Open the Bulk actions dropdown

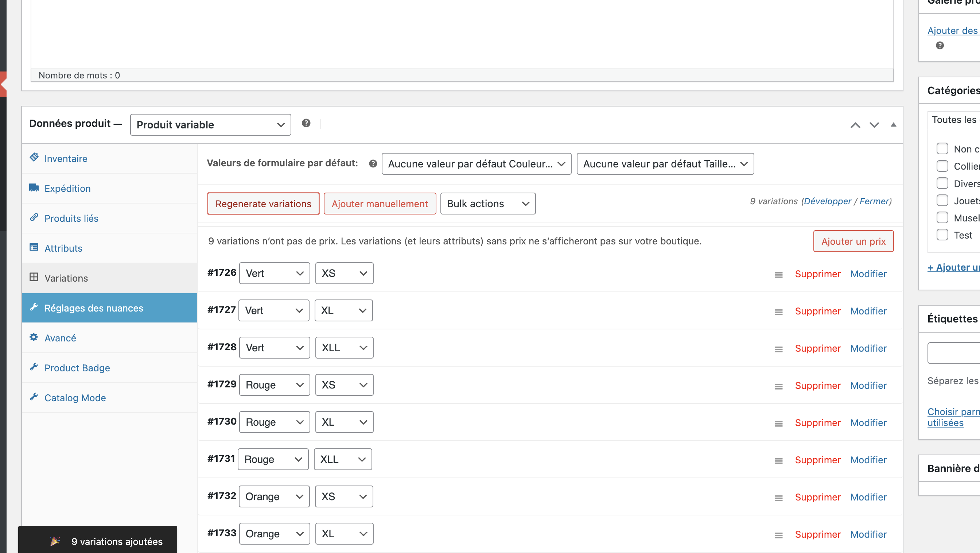488,204
